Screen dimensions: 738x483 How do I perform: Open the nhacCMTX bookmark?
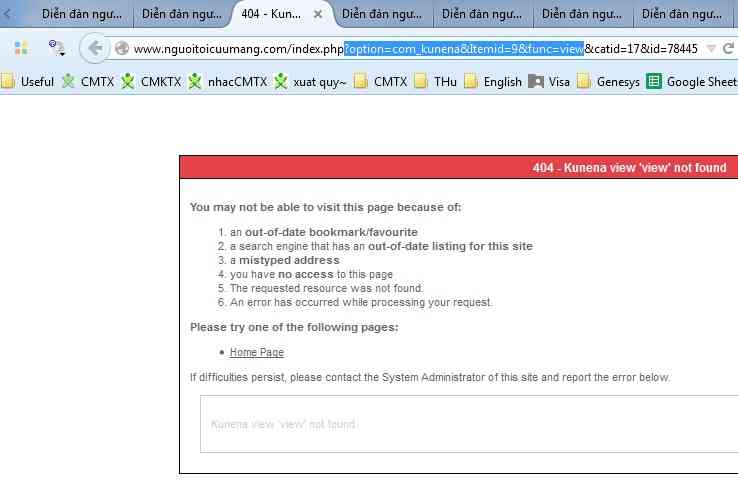point(227,82)
